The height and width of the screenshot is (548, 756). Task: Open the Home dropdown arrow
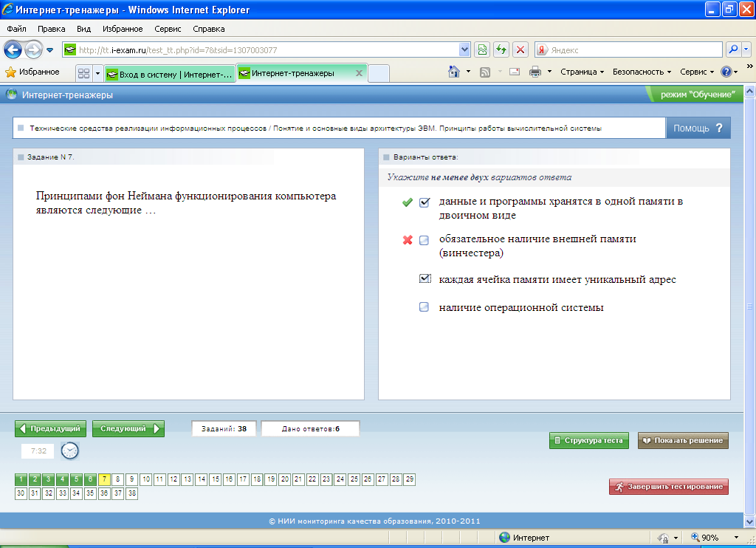coord(469,72)
